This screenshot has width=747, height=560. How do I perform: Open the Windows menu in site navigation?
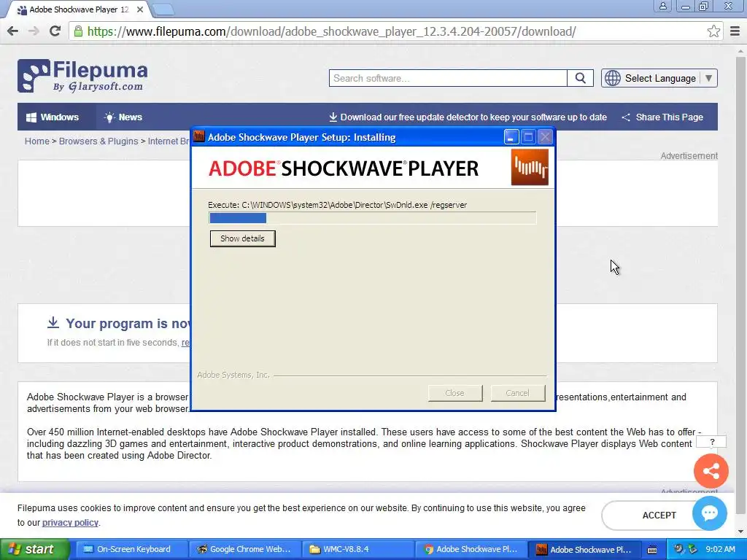pyautogui.click(x=53, y=117)
